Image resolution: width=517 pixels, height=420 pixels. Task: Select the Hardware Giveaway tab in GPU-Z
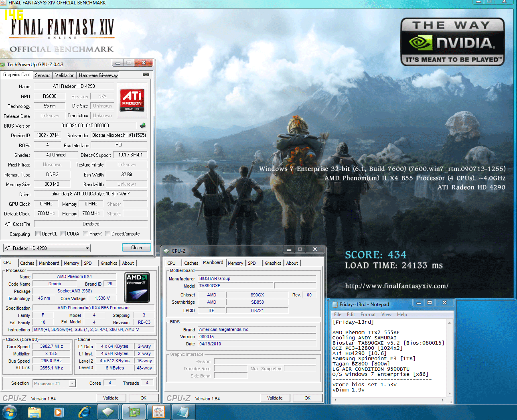coord(98,75)
